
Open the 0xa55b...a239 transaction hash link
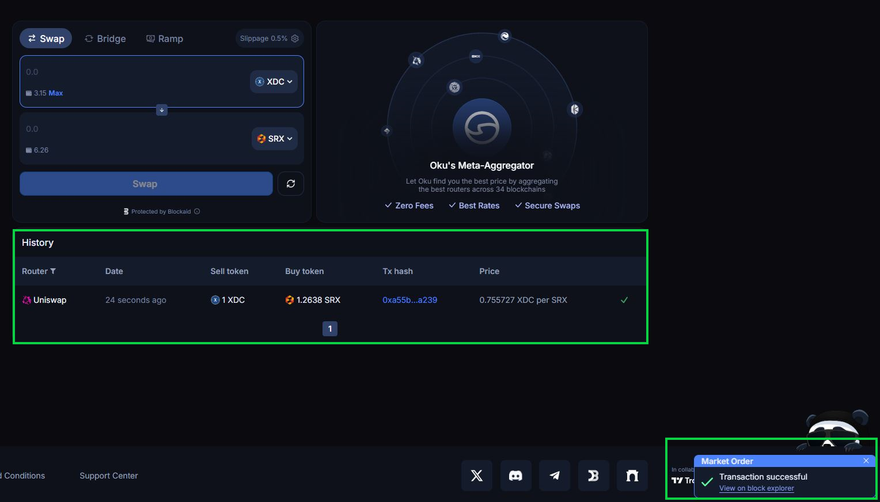pyautogui.click(x=409, y=300)
